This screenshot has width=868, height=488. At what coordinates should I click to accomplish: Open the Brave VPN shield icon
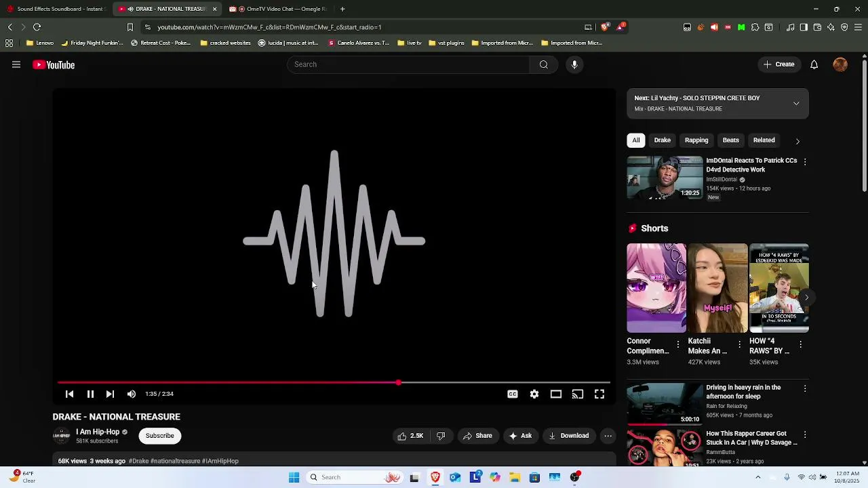(844, 27)
